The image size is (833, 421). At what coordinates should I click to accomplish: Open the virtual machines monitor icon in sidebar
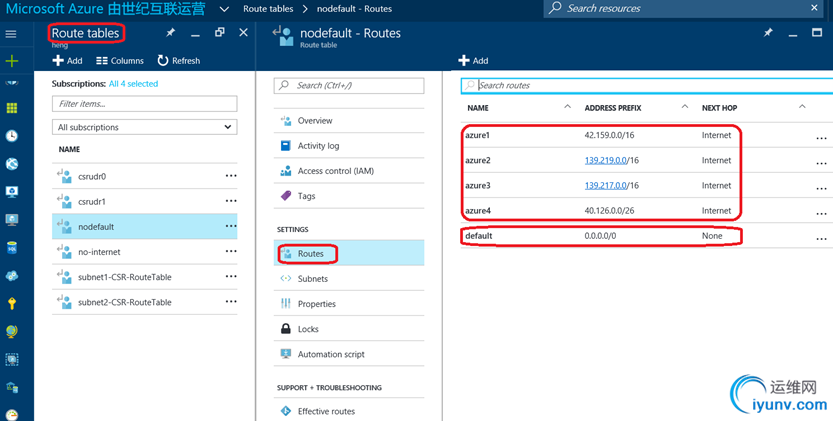click(x=12, y=219)
